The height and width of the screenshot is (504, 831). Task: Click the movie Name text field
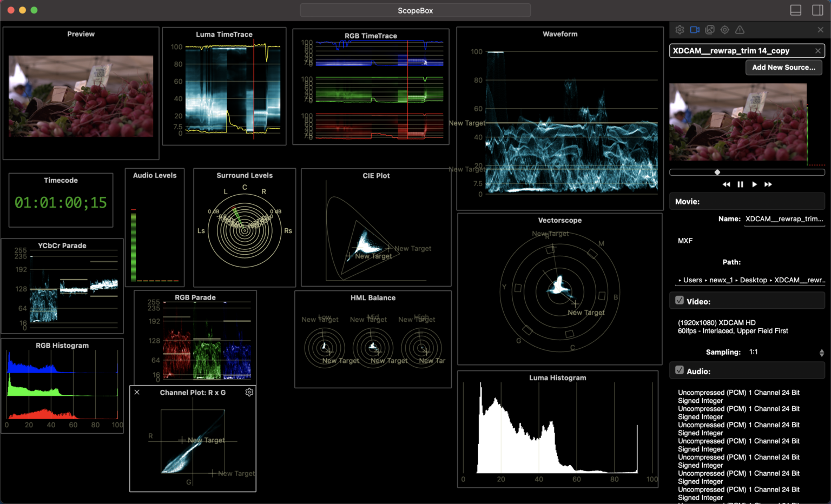click(x=784, y=219)
